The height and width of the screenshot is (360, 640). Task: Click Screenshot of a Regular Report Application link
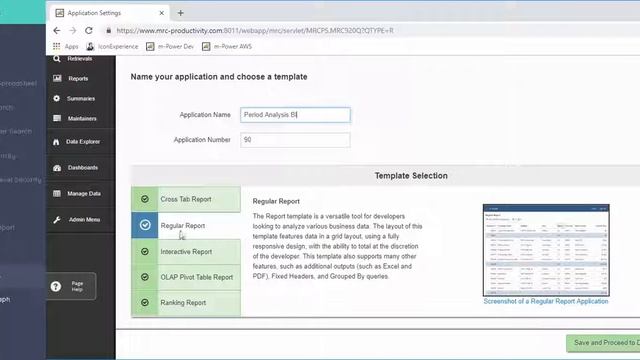[546, 302]
